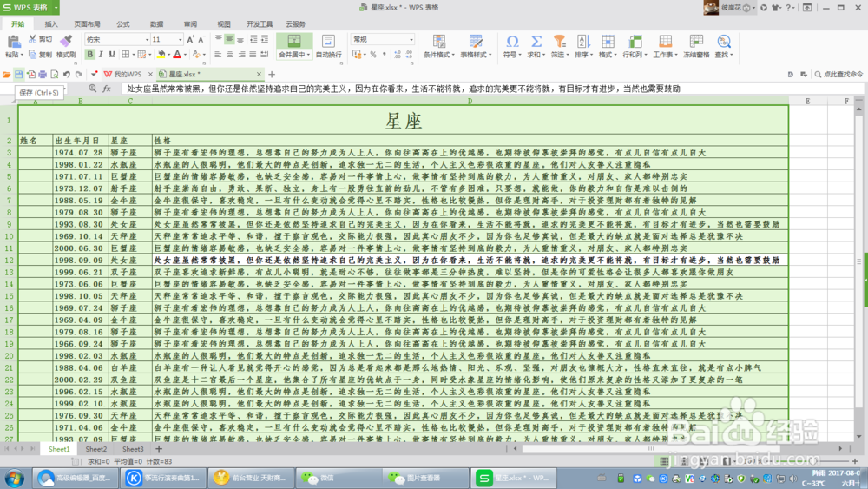Click the Worksheet (工作表) icon
The width and height of the screenshot is (868, 489).
point(666,42)
